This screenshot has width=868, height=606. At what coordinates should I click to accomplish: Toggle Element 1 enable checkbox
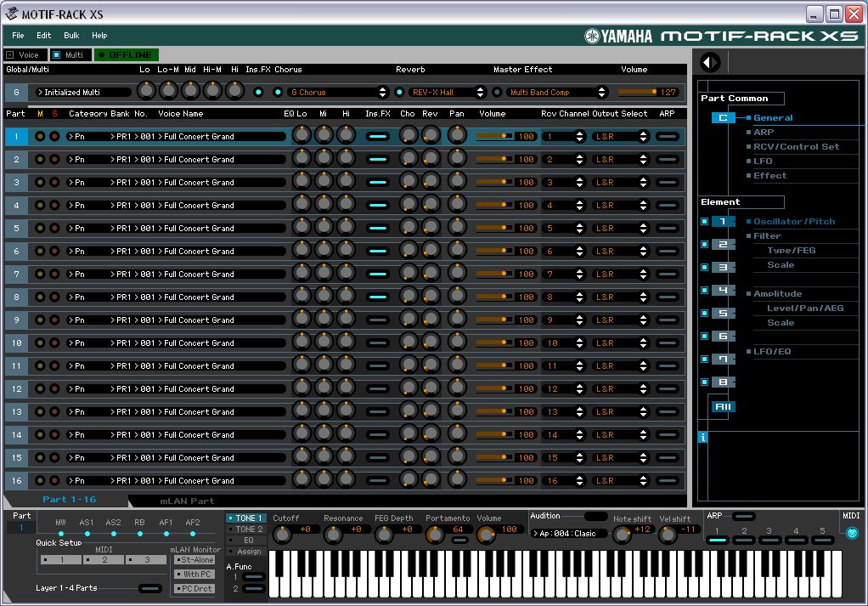(704, 221)
